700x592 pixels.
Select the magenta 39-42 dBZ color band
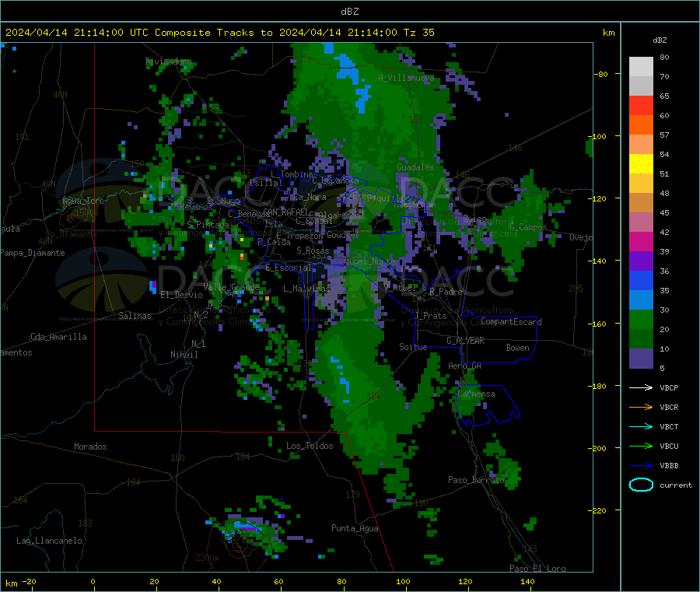tap(641, 241)
